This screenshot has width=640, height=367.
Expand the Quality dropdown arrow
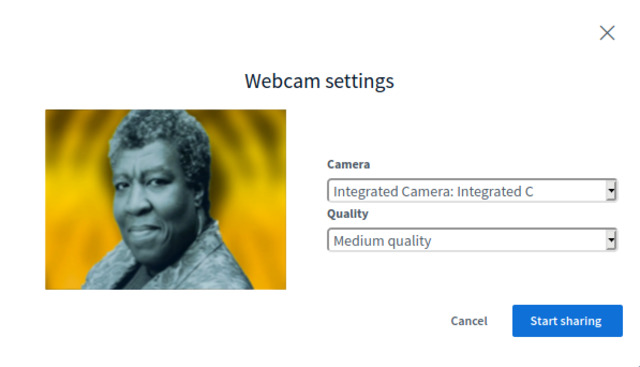[611, 240]
